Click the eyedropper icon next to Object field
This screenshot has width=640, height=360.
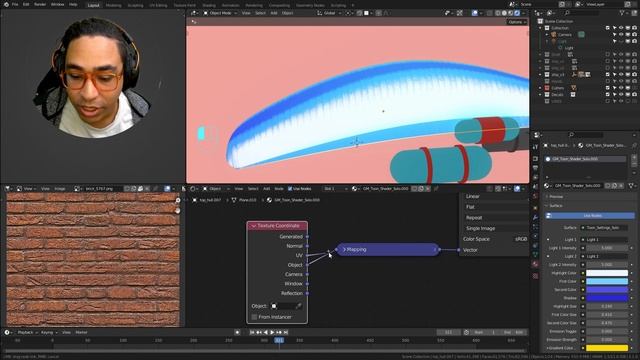point(299,306)
